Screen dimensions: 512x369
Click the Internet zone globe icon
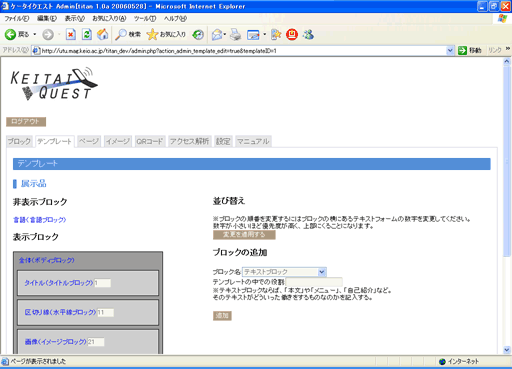(442, 362)
